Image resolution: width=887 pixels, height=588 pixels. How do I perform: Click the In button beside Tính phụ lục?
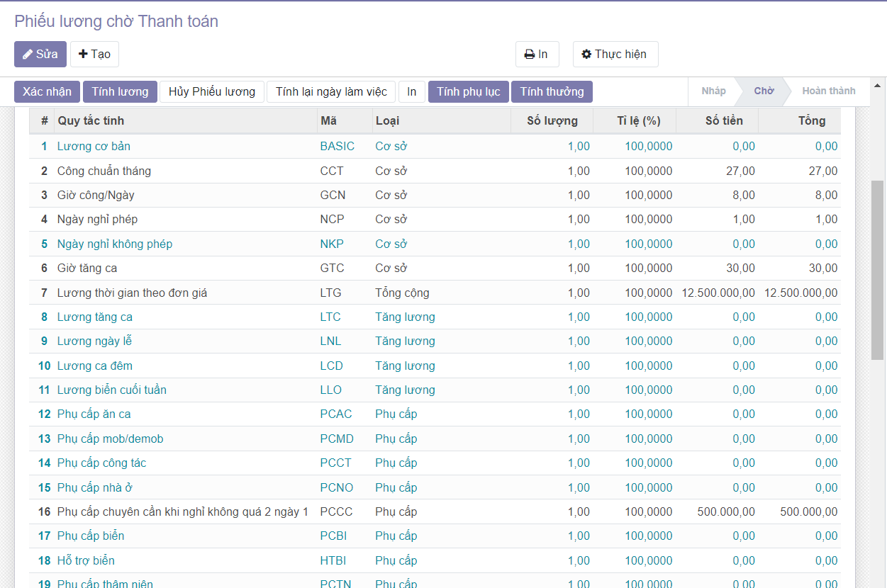coord(412,92)
